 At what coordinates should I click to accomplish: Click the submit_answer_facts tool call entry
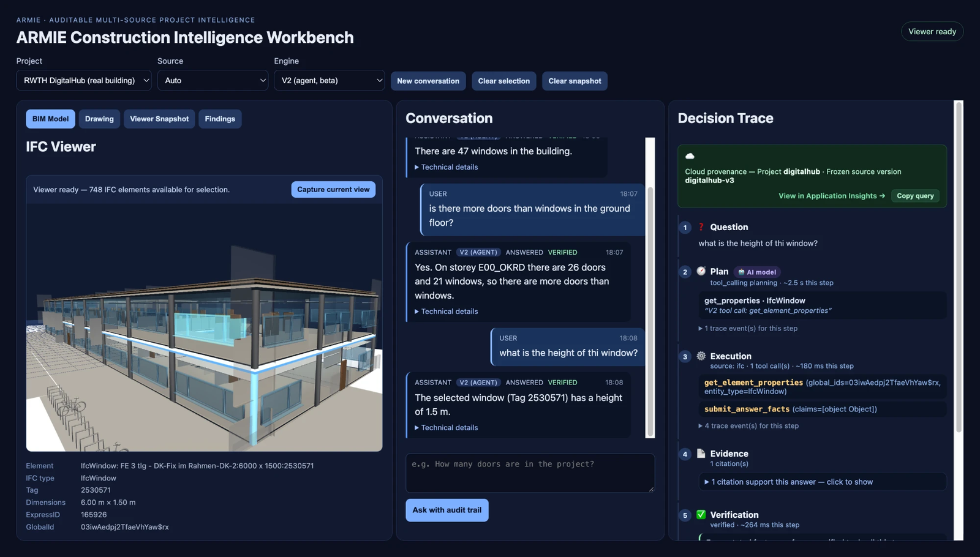click(x=823, y=409)
